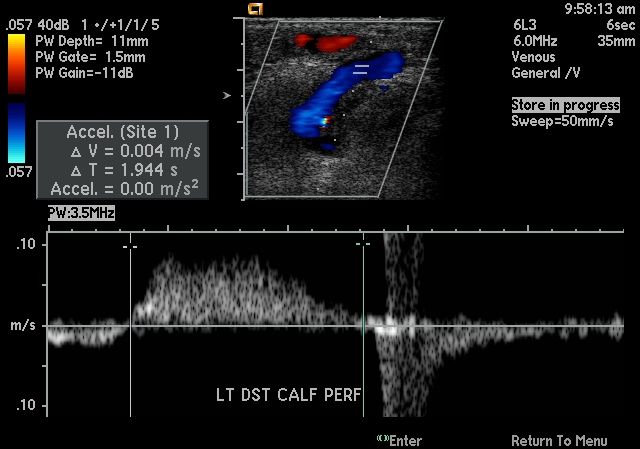Click the circular icon beside Enter
Image resolution: width=640 pixels, height=449 pixels.
pos(382,440)
